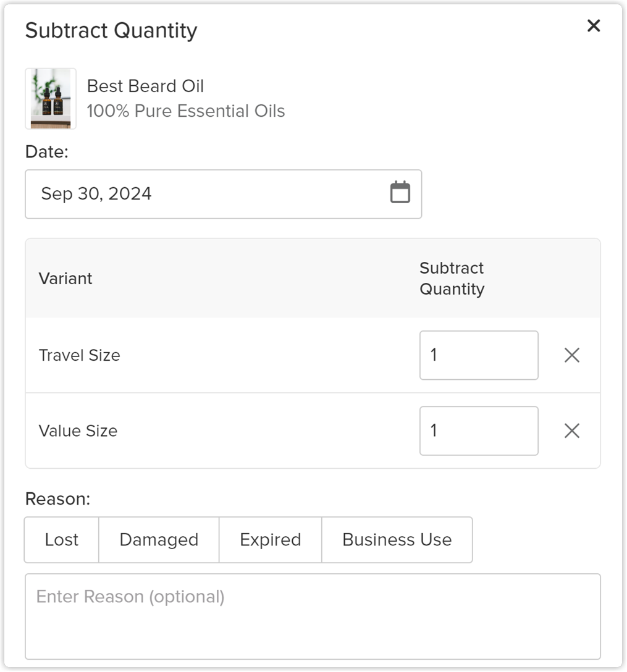
Task: Remove the Travel Size variant row
Action: (571, 355)
